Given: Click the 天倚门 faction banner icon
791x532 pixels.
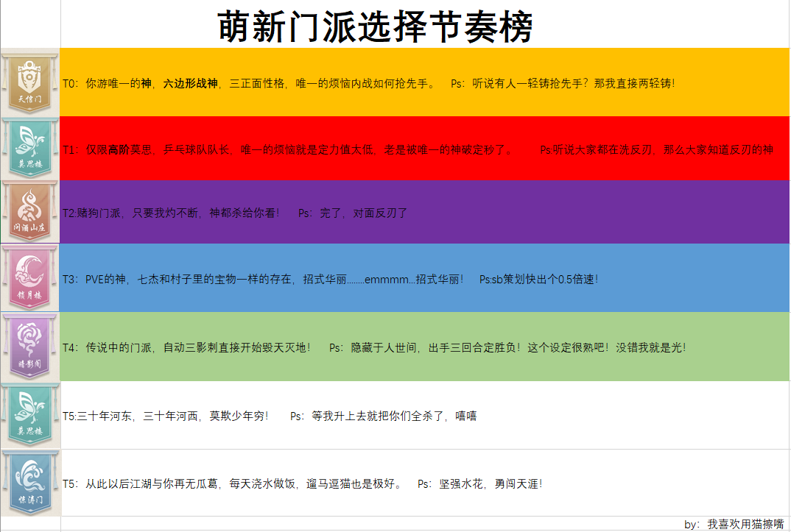Looking at the screenshot, I should click(x=30, y=82).
